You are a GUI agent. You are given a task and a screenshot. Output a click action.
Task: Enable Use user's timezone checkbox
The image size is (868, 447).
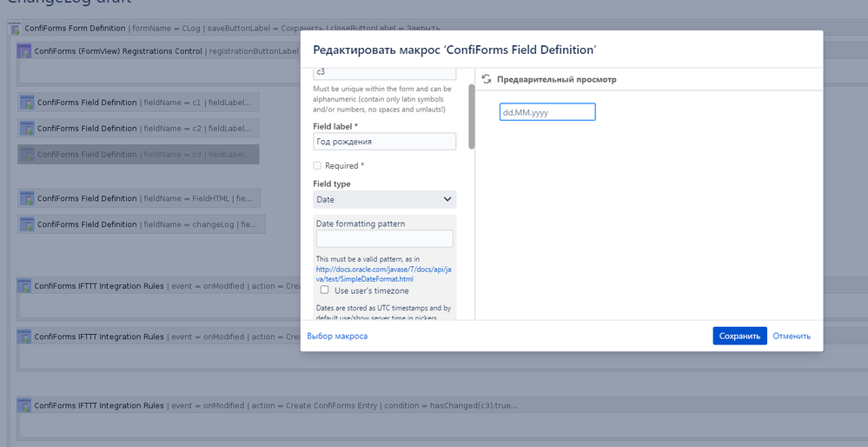[324, 290]
